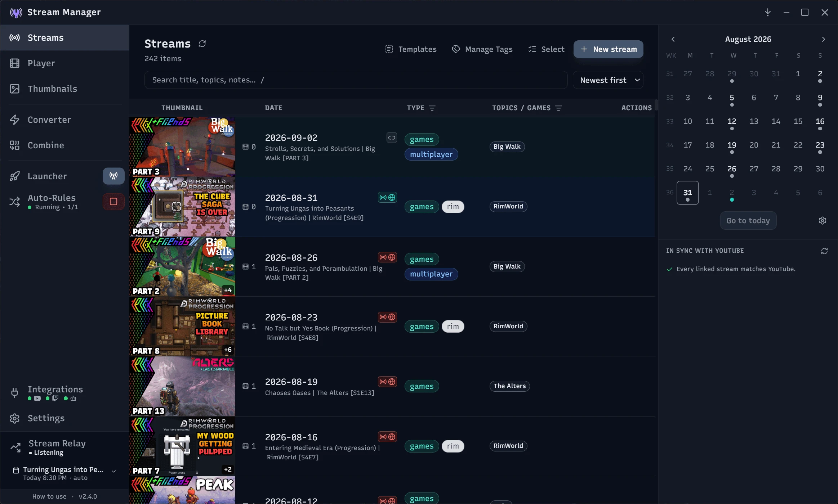This screenshot has height=504, width=838.
Task: Open the How to use link
Action: 49,496
